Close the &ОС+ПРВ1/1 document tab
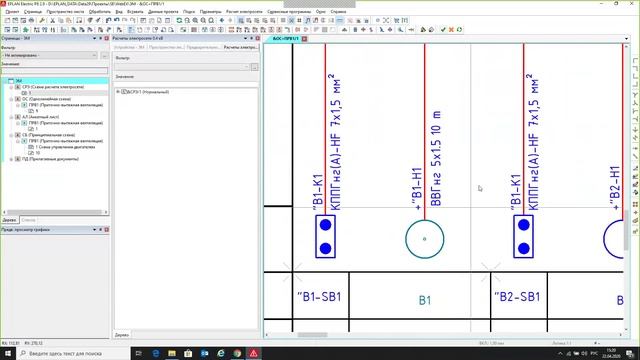This screenshot has width=640, height=360. [304, 39]
